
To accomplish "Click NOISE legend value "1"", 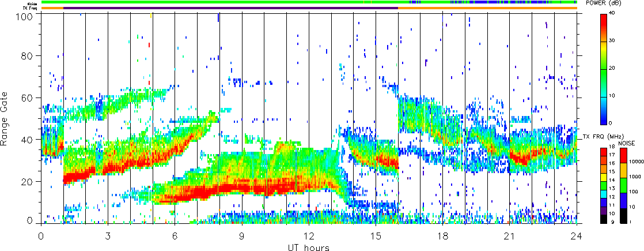I will 630,222.
